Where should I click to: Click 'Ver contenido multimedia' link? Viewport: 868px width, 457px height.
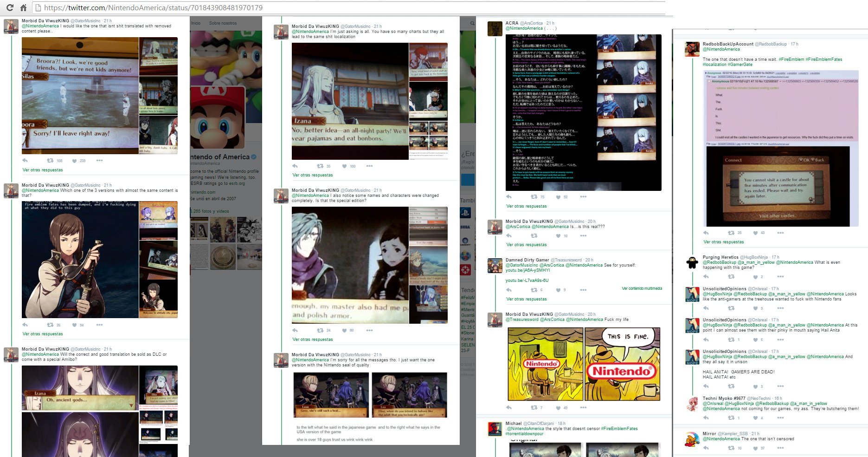[x=642, y=288]
